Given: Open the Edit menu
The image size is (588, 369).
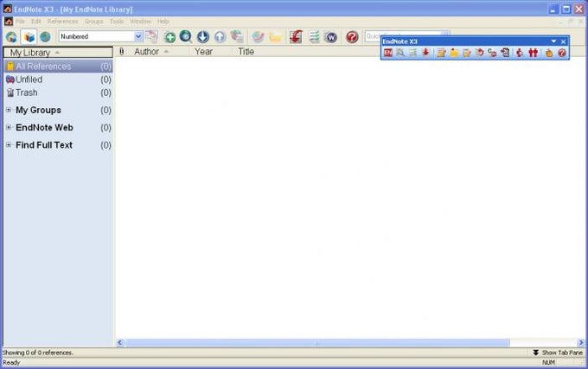Looking at the screenshot, I should pyautogui.click(x=36, y=22).
